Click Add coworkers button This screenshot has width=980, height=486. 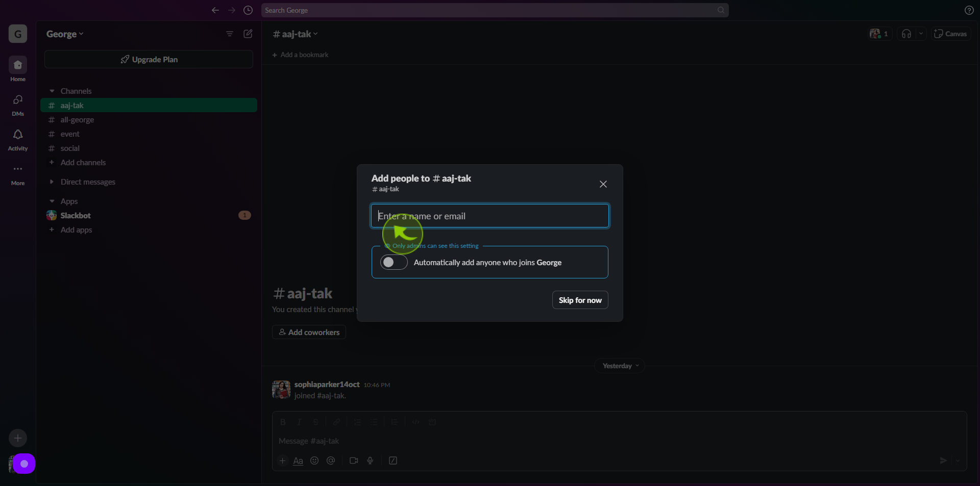pyautogui.click(x=309, y=332)
